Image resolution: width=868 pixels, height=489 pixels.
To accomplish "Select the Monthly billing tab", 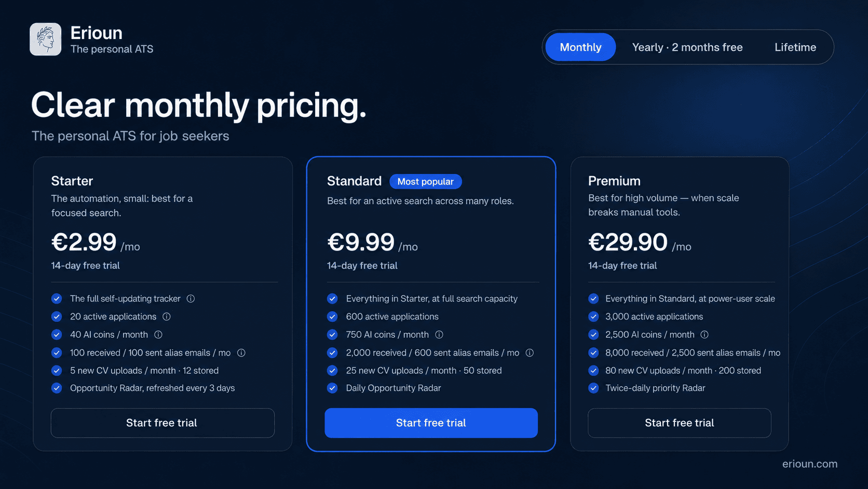I will pos(580,47).
